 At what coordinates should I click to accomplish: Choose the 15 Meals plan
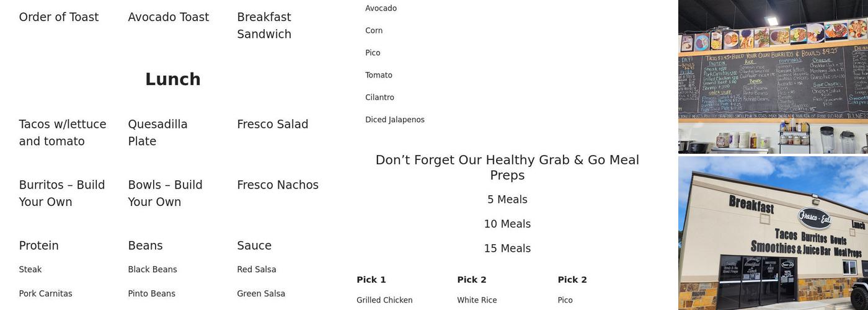click(507, 249)
